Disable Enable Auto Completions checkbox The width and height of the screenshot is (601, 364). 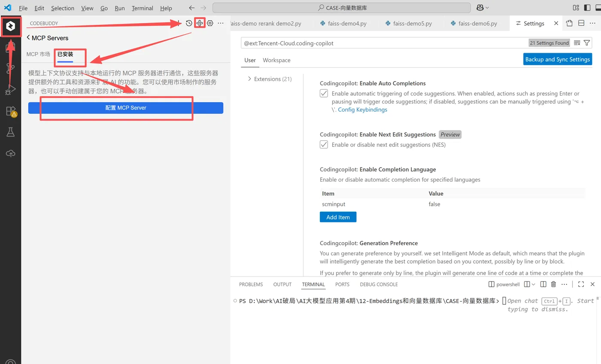(x=324, y=93)
